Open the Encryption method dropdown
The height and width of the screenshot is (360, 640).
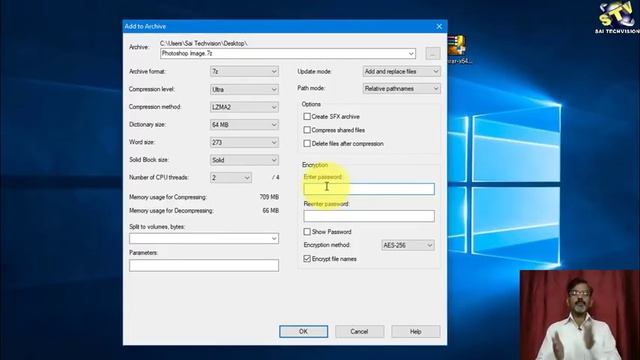click(x=407, y=245)
